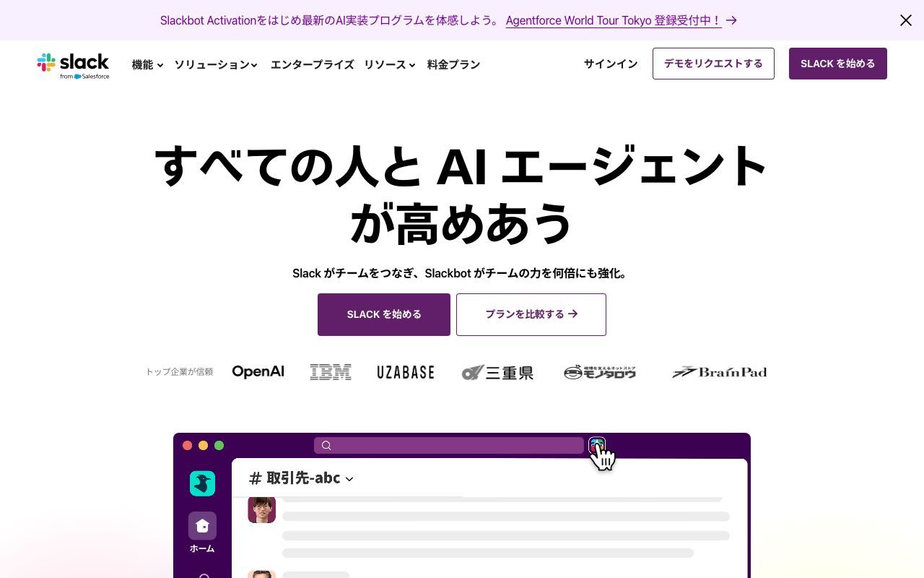The width and height of the screenshot is (924, 578).
Task: Click the header SLACK を始める button
Action: click(838, 64)
